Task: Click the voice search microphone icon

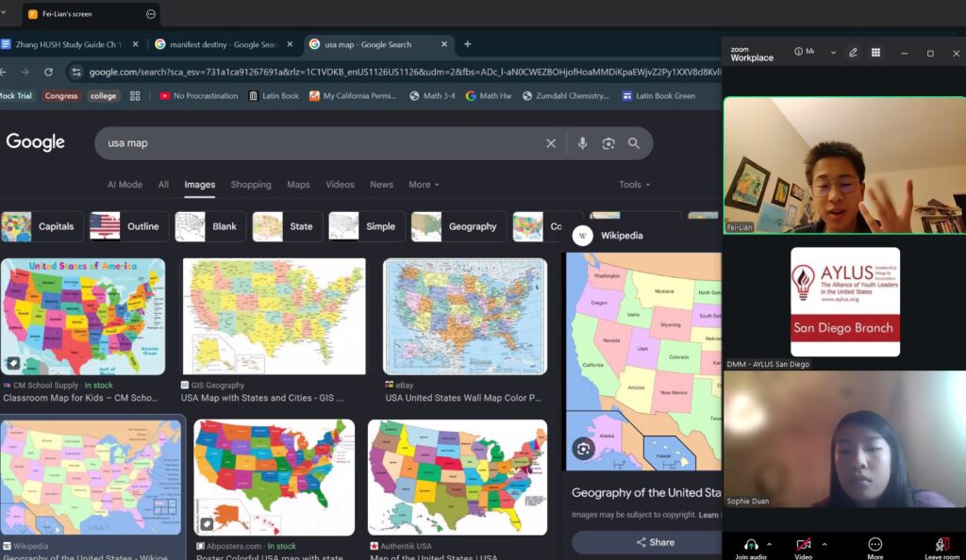Action: point(582,143)
